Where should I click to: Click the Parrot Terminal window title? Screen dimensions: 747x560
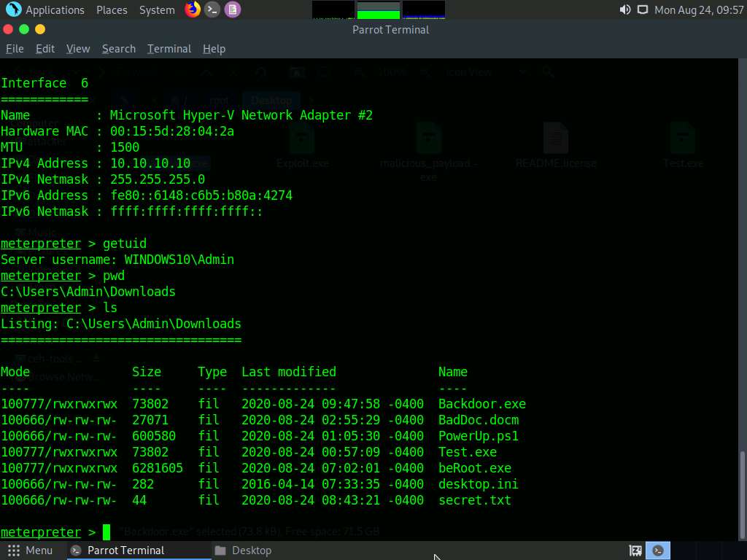(391, 29)
